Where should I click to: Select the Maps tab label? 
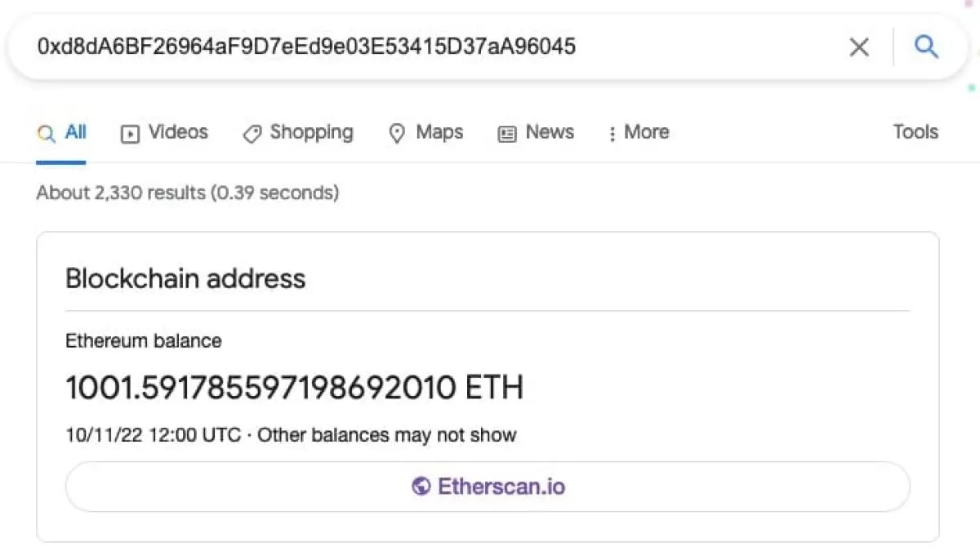(x=439, y=132)
